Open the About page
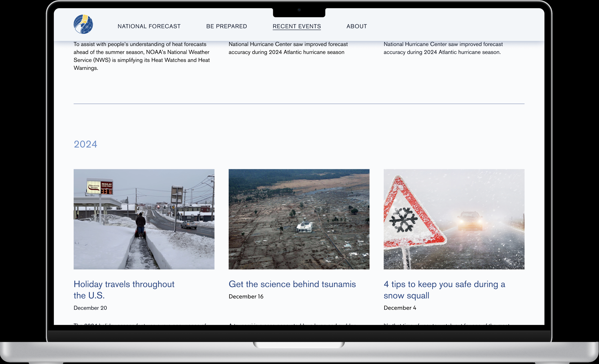Viewport: 599px width, 364px height. click(357, 26)
